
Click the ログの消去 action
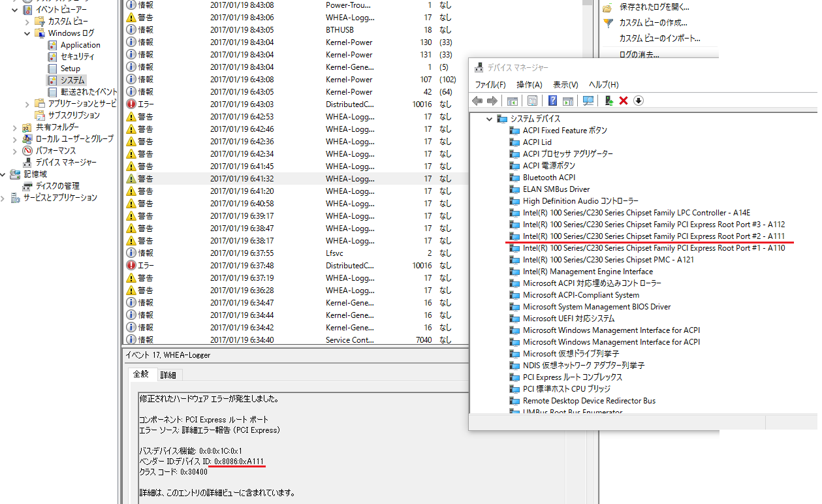639,54
